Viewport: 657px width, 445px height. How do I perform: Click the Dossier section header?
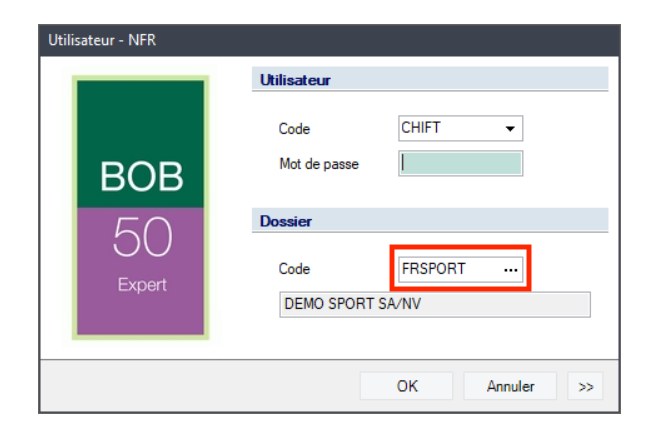pos(430,220)
